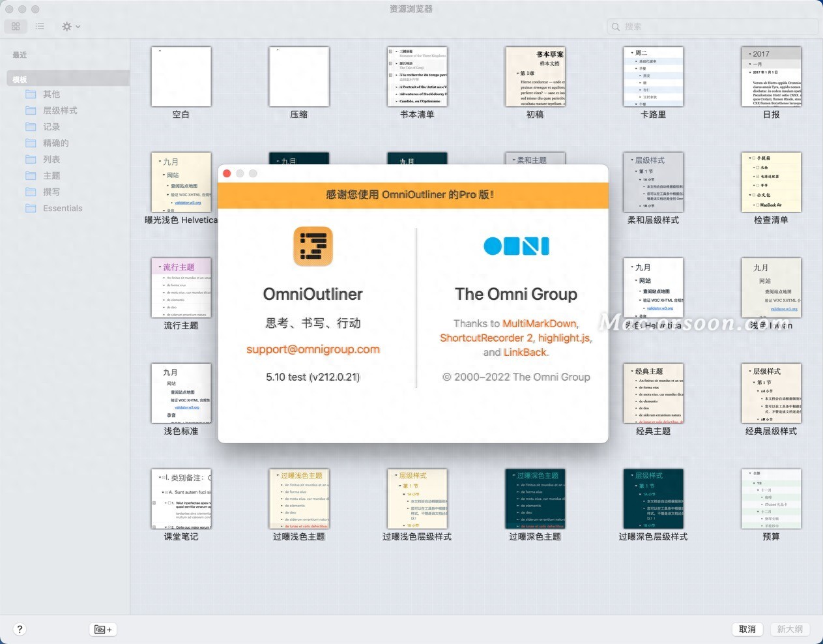Choose the 日报 template thumbnail

(771, 77)
